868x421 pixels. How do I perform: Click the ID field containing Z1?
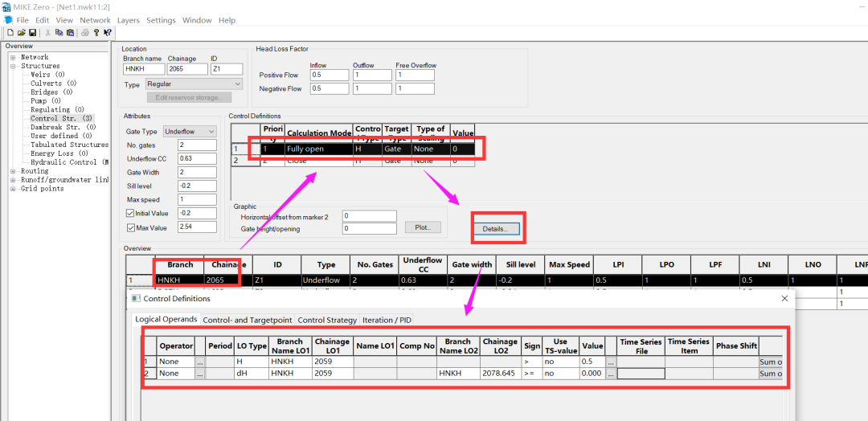coord(227,69)
